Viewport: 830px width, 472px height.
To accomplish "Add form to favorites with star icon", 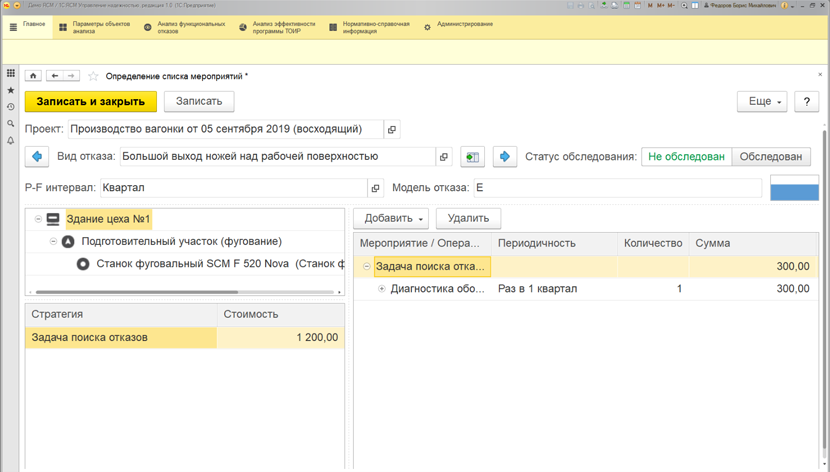I will pyautogui.click(x=93, y=76).
